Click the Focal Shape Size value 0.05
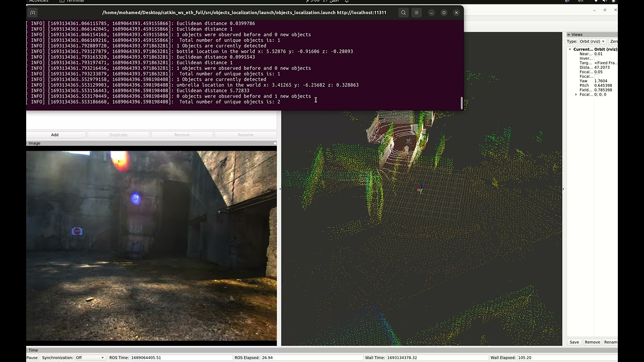Image resolution: width=644 pixels, height=362 pixels. [598, 72]
